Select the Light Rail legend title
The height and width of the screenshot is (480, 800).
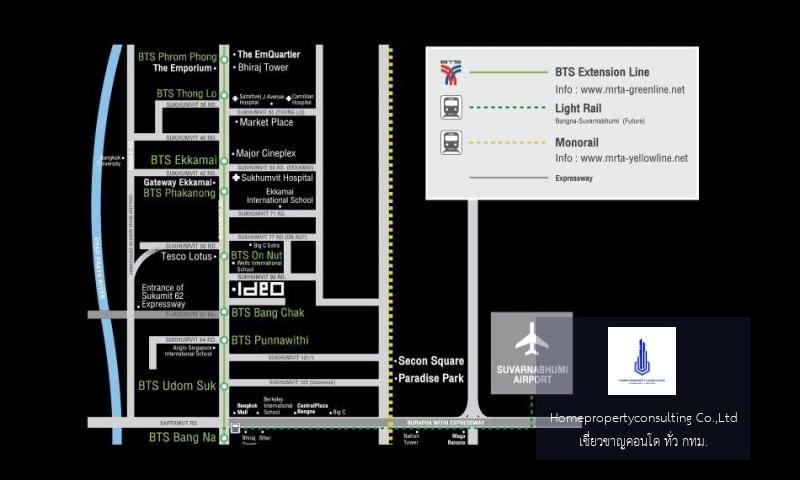pyautogui.click(x=578, y=108)
